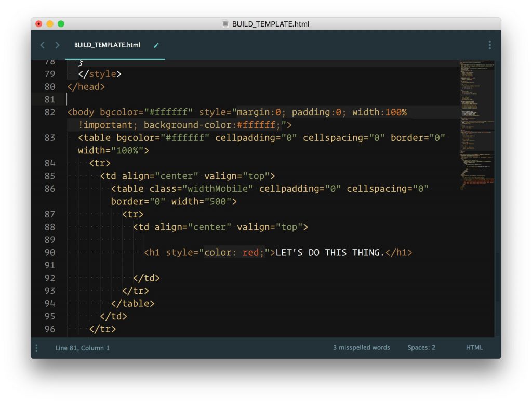Click the Line 81, Column 1 status
The height and width of the screenshot is (403, 532).
point(83,348)
